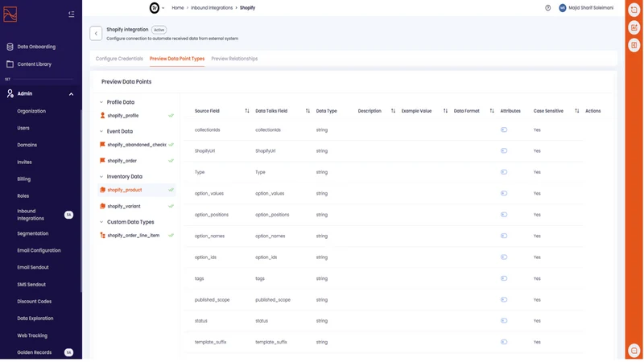Open the chat icon at bottom right
Image resolution: width=644 pixels, height=362 pixels.
634,351
